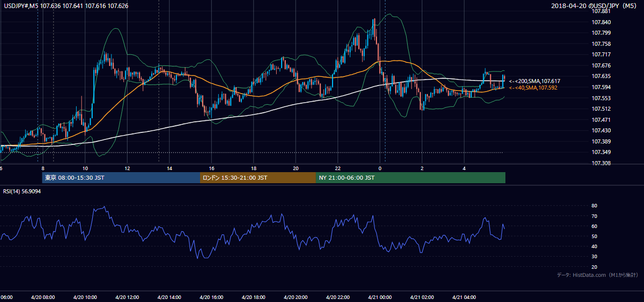Click bottom time label 4/21 00:00
Image resolution: width=644 pixels, height=302 pixels.
380,297
